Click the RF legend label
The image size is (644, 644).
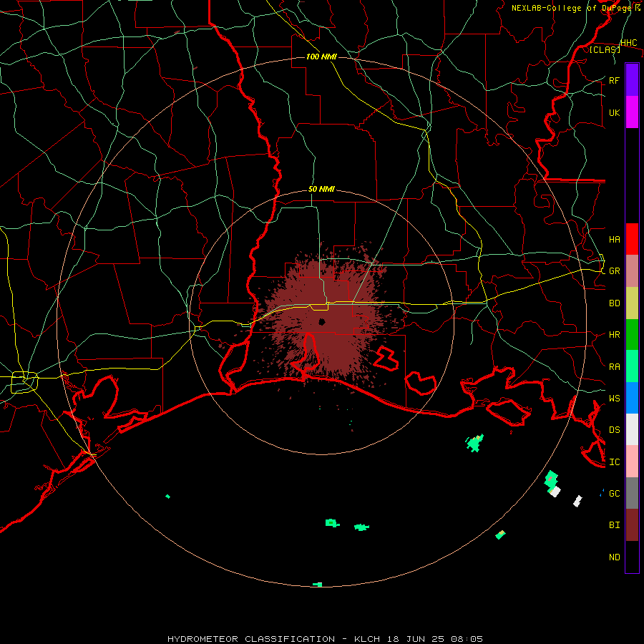click(614, 80)
